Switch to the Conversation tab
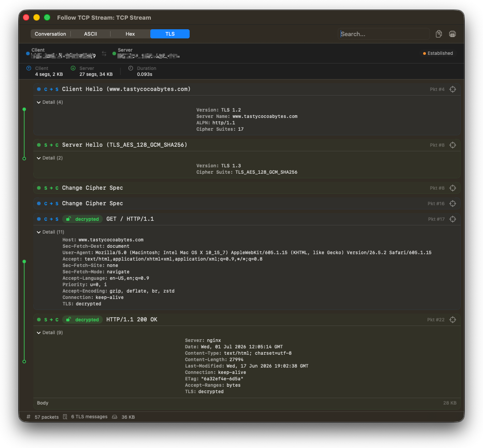Image resolution: width=483 pixels, height=448 pixels. click(x=50, y=34)
